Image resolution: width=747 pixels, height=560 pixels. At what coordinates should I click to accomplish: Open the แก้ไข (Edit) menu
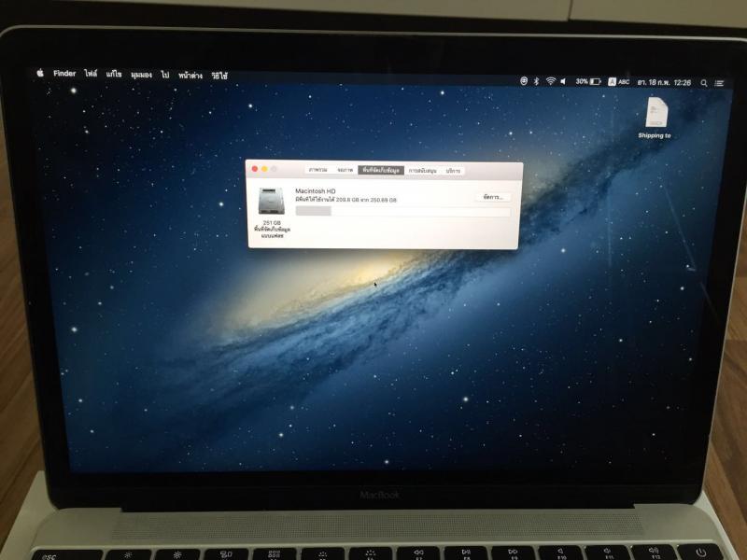click(114, 75)
